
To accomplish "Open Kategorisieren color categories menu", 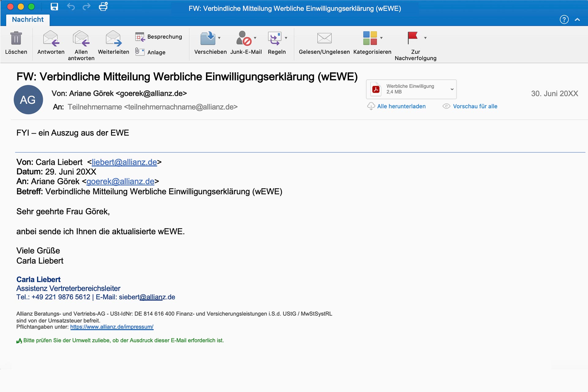I will [370, 39].
